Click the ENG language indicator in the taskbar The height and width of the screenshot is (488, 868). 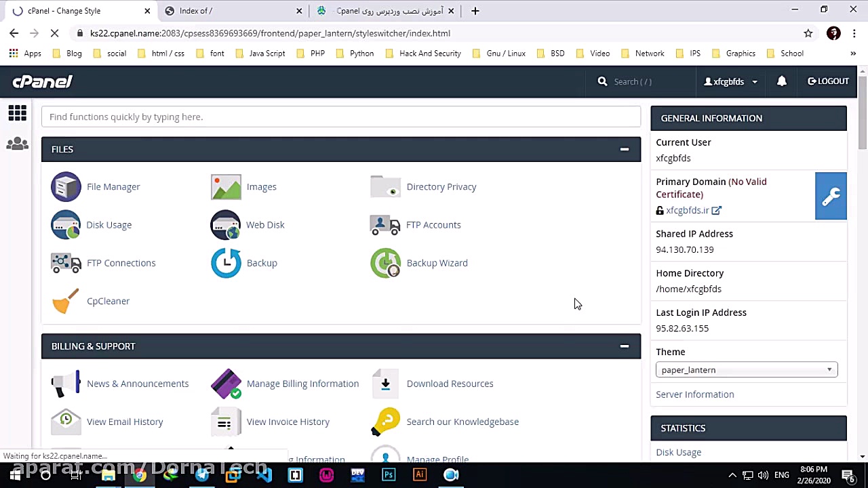781,475
